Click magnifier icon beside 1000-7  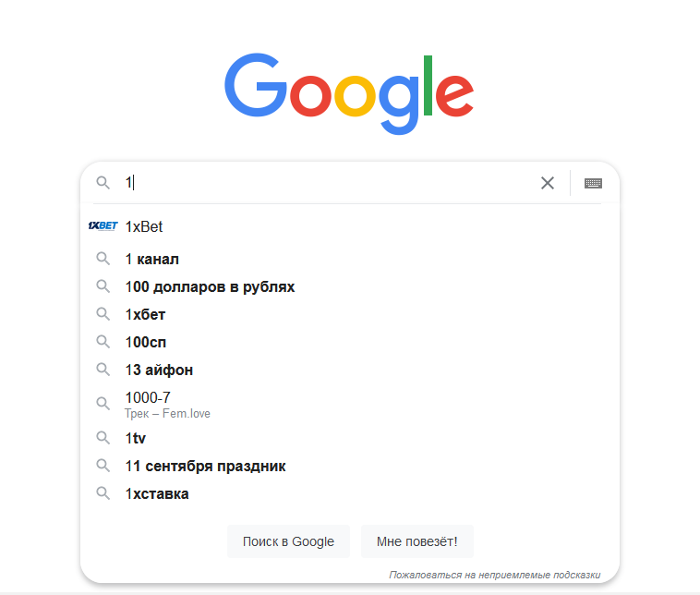click(x=103, y=404)
